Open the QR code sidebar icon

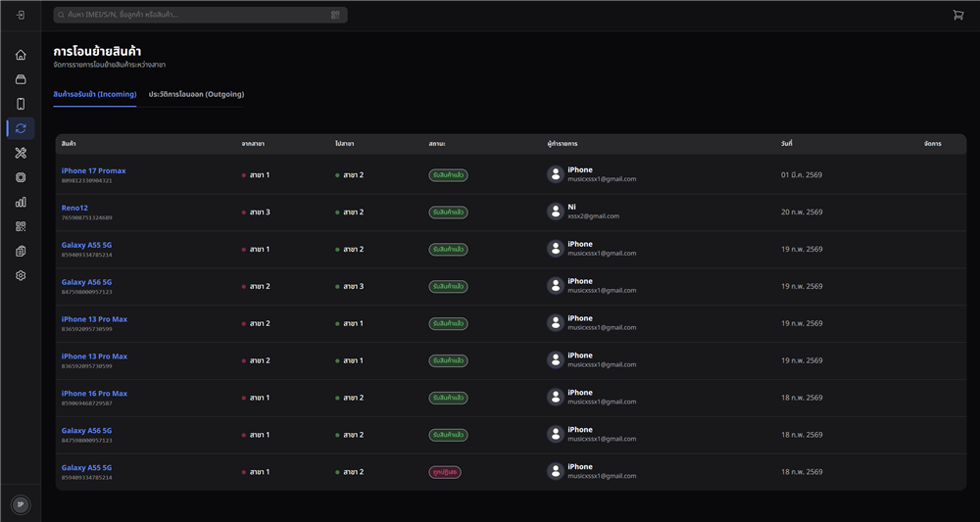point(21,226)
